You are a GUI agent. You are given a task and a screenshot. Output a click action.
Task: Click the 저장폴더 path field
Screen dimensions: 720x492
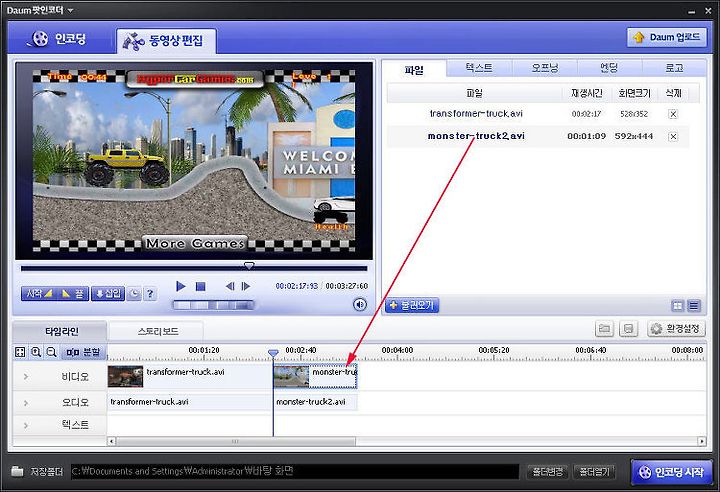point(295,471)
